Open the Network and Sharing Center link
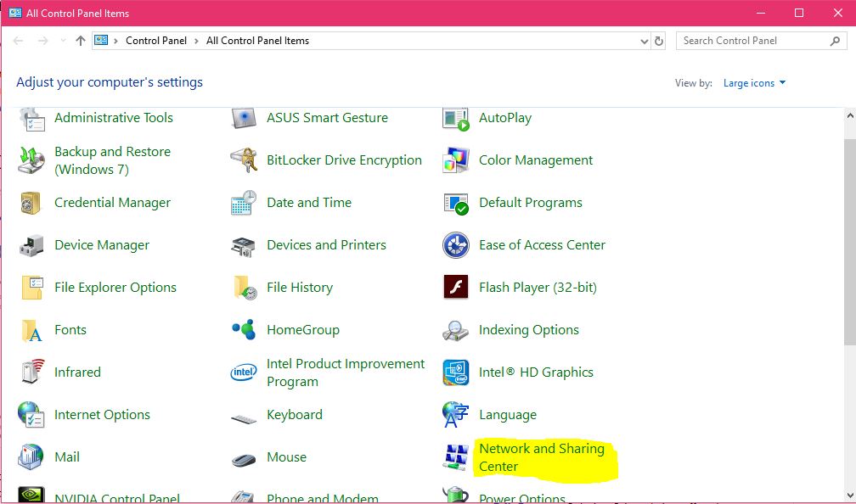856x504 pixels. pyautogui.click(x=542, y=457)
